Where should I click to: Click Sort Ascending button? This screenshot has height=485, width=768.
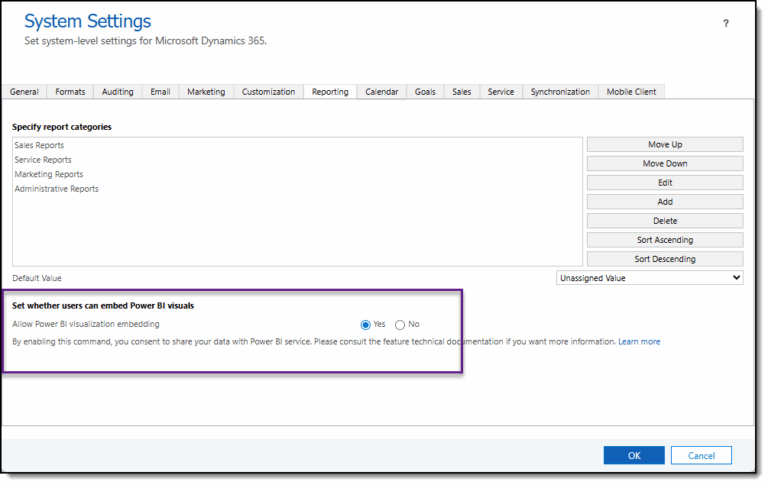pyautogui.click(x=665, y=240)
